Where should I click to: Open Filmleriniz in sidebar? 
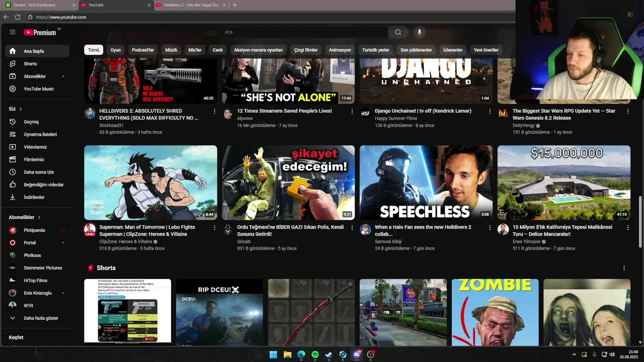click(37, 159)
